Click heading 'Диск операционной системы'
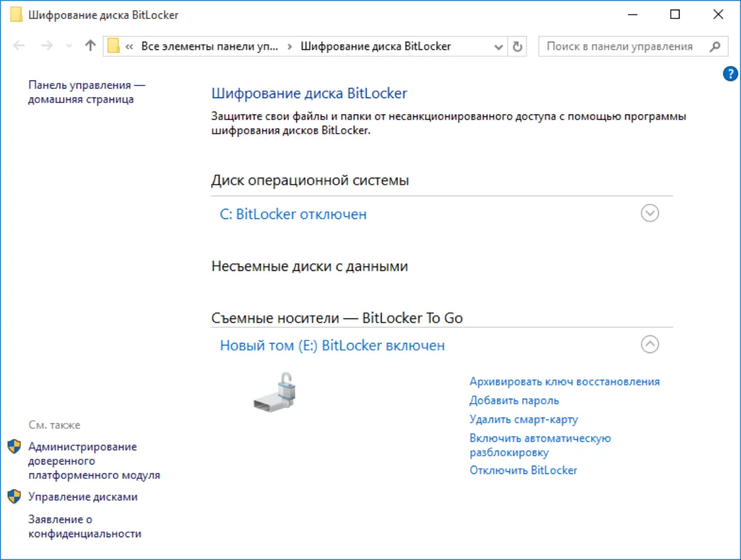Screen dimensions: 741x560 (310, 180)
